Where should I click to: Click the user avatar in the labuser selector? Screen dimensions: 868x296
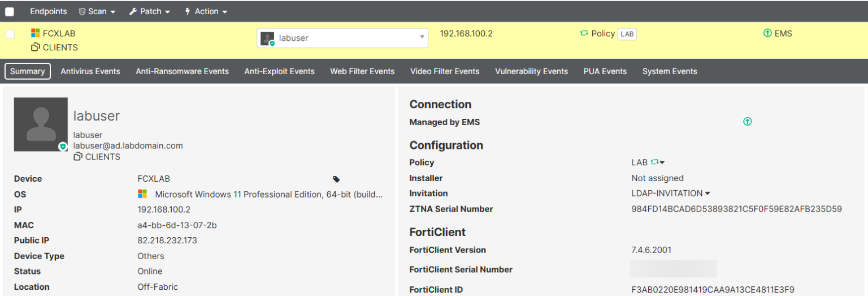[x=267, y=38]
